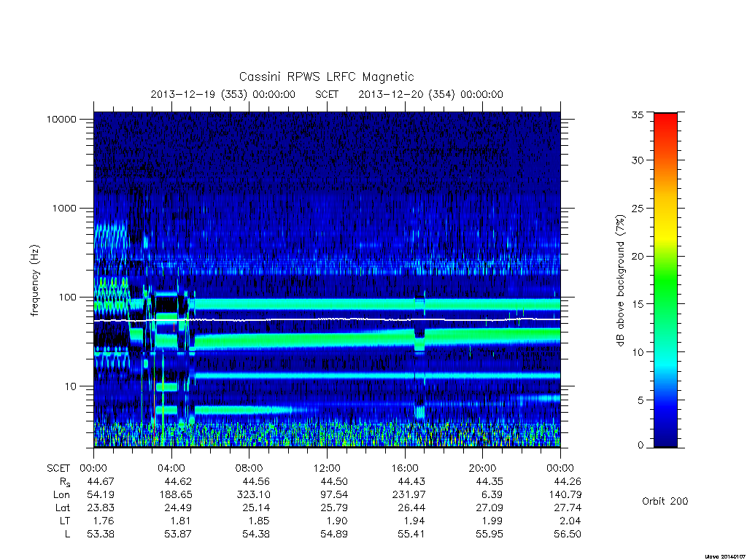This screenshot has height=560, width=747.
Task: Click the colorbar value 30
Action: [638, 160]
